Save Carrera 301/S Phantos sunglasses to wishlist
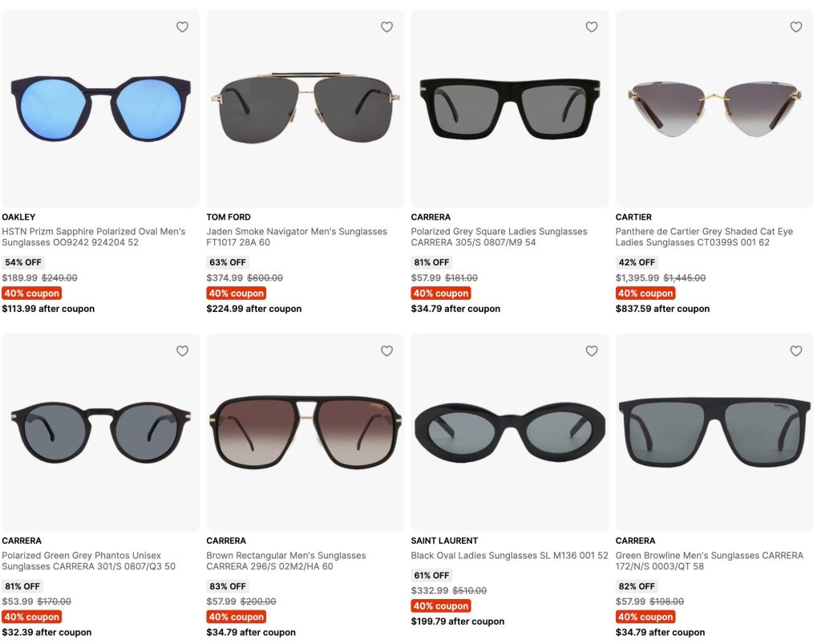 point(182,351)
